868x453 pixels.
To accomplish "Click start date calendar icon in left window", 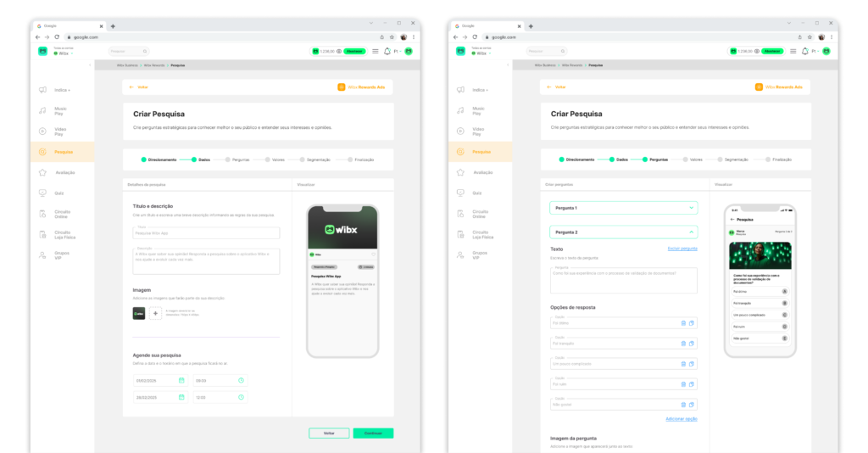I will click(181, 380).
